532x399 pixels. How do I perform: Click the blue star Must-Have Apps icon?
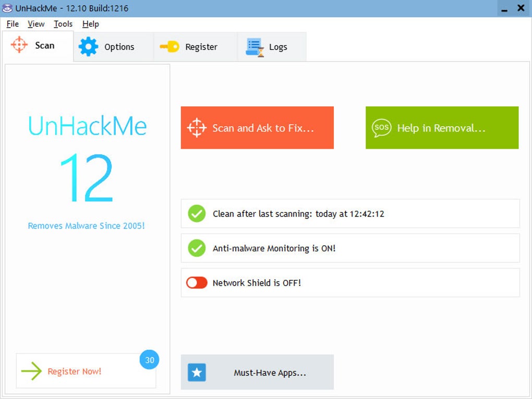(197, 372)
